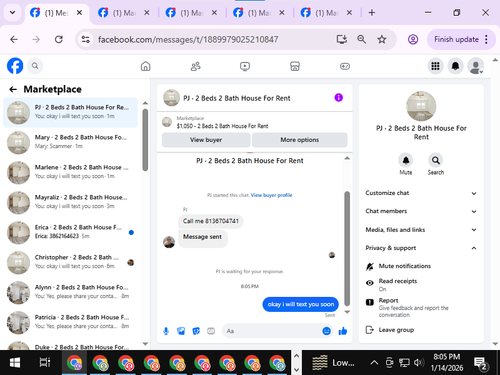
Task: Close the first Facebook tab
Action: coord(79,13)
